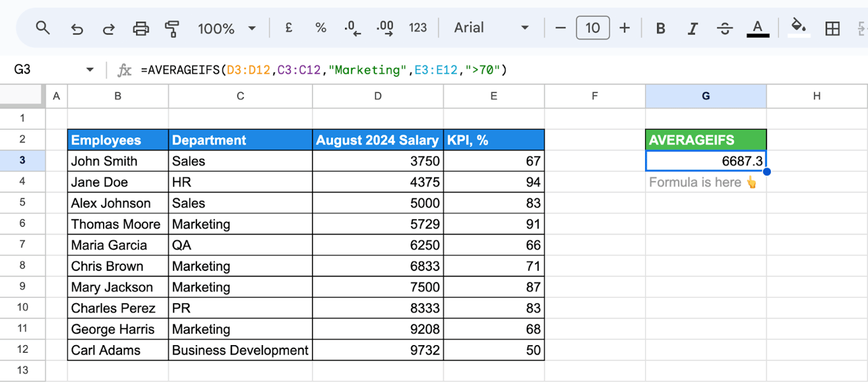
Task: Select the Mary Jackson cell
Action: pos(118,287)
